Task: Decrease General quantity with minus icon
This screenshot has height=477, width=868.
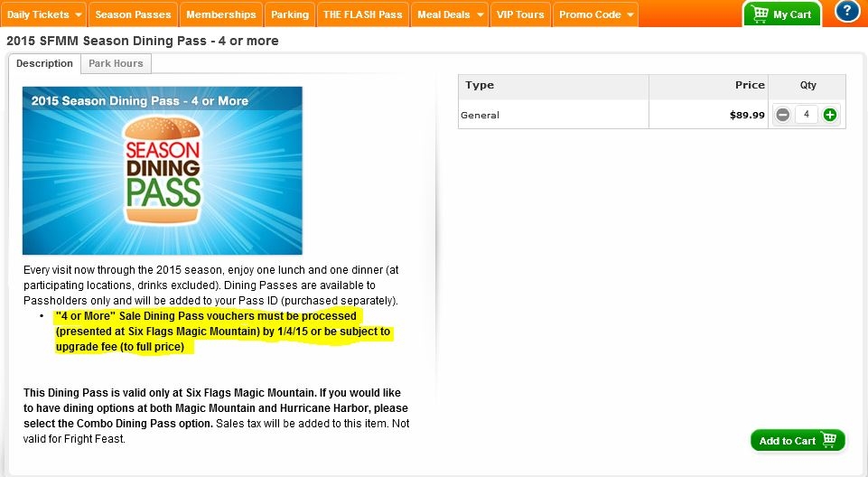Action: (x=783, y=115)
